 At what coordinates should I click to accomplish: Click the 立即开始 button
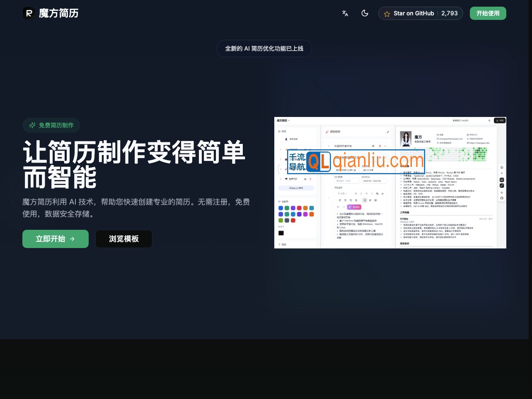click(56, 239)
